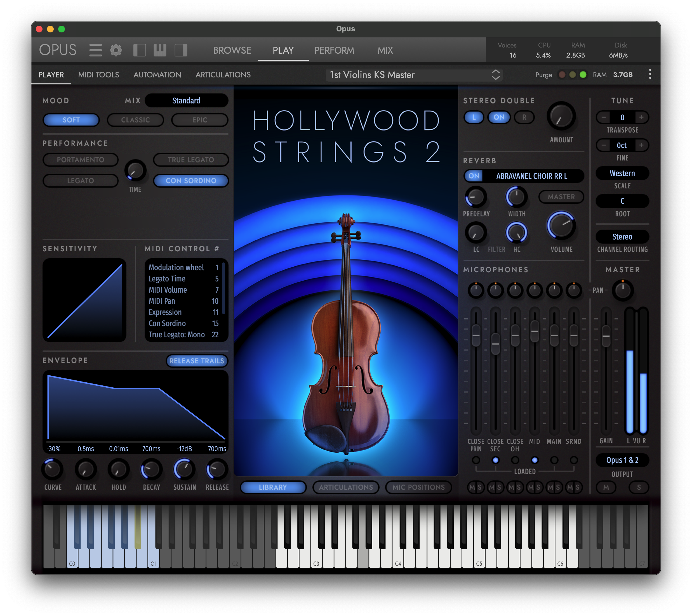Image resolution: width=692 pixels, height=616 pixels.
Task: Click the green Purge indicator dot
Action: pyautogui.click(x=583, y=74)
